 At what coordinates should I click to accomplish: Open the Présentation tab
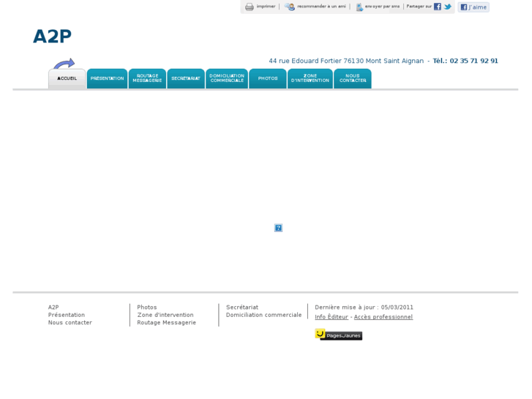click(108, 79)
